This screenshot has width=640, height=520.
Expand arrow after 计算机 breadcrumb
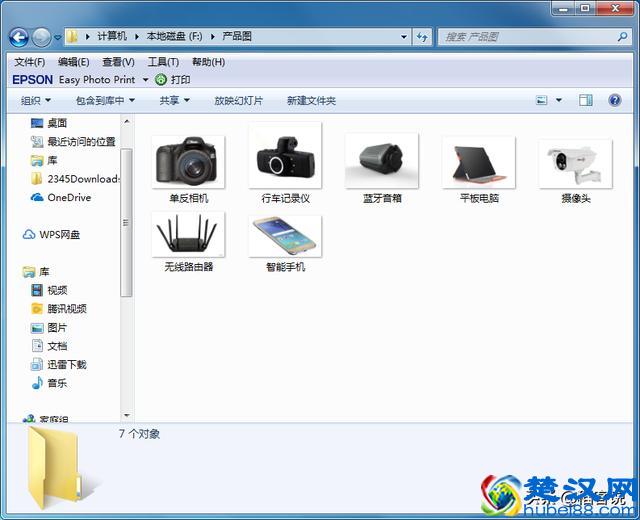pos(137,37)
